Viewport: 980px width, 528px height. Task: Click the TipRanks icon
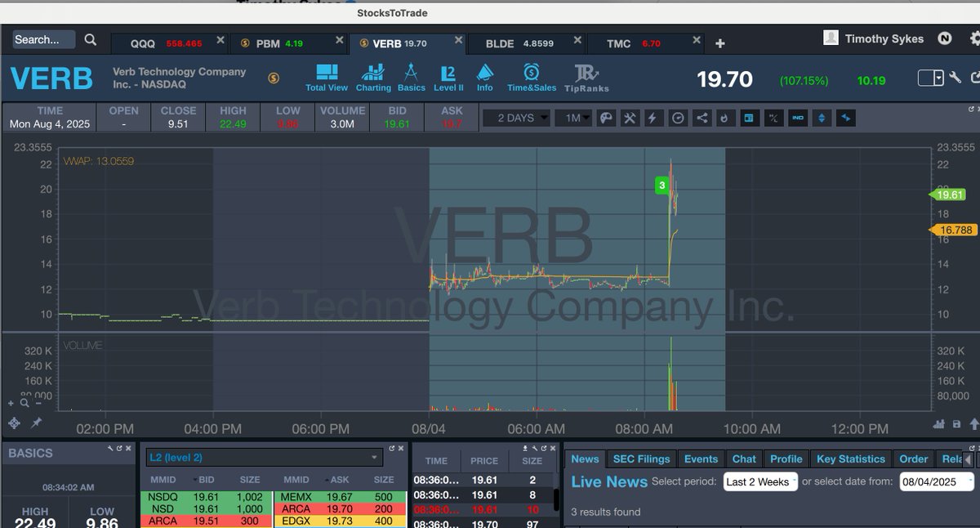[x=586, y=78]
